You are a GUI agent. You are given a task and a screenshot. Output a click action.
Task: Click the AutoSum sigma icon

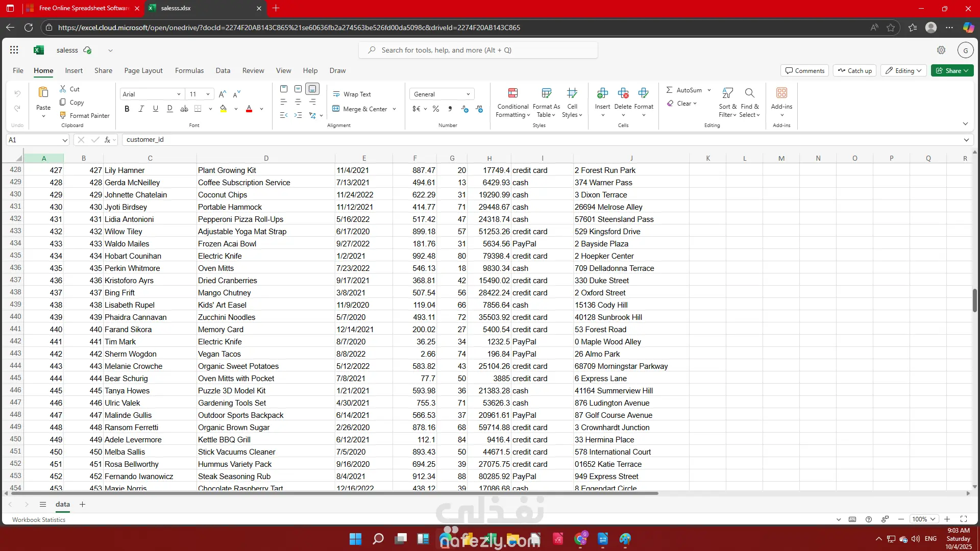coord(669,90)
